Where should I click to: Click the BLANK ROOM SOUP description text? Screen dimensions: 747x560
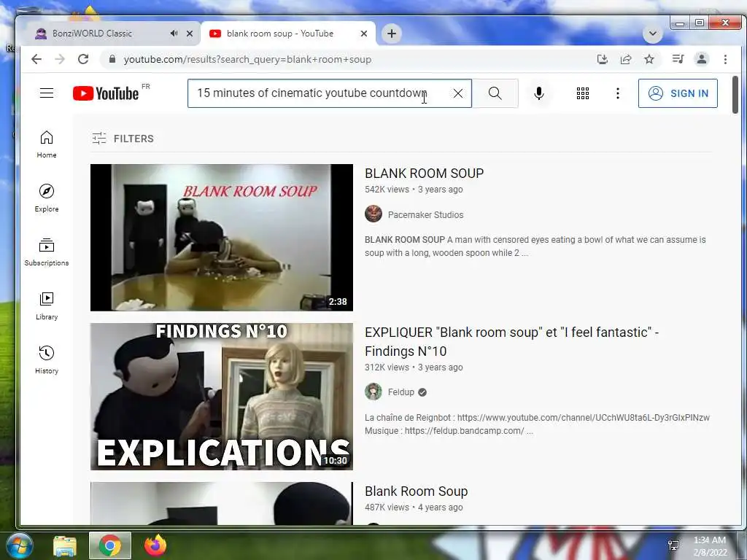[x=535, y=246]
